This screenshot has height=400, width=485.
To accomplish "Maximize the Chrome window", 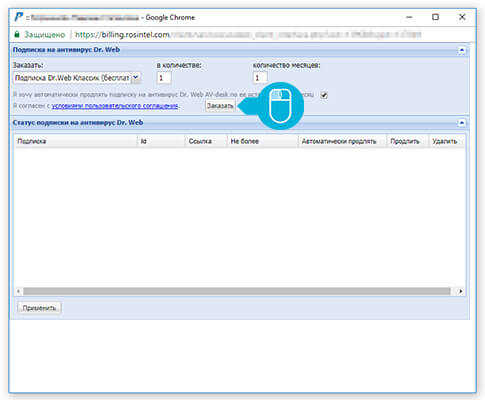I will (435, 17).
